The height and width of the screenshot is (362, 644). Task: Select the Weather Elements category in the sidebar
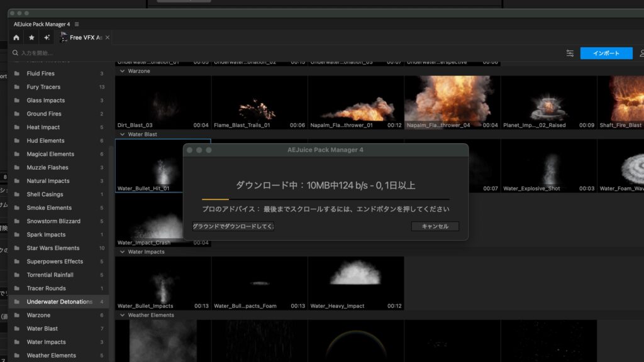[58, 356]
